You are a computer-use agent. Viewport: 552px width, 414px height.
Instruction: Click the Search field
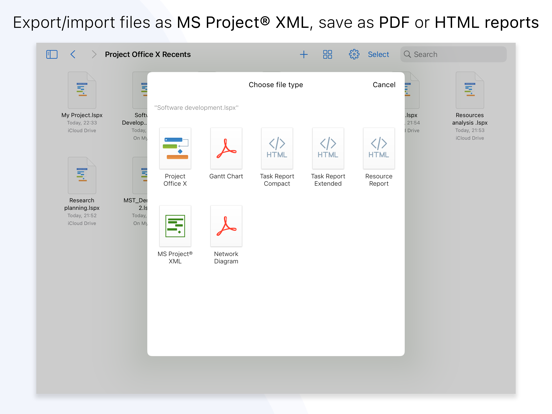tap(453, 54)
